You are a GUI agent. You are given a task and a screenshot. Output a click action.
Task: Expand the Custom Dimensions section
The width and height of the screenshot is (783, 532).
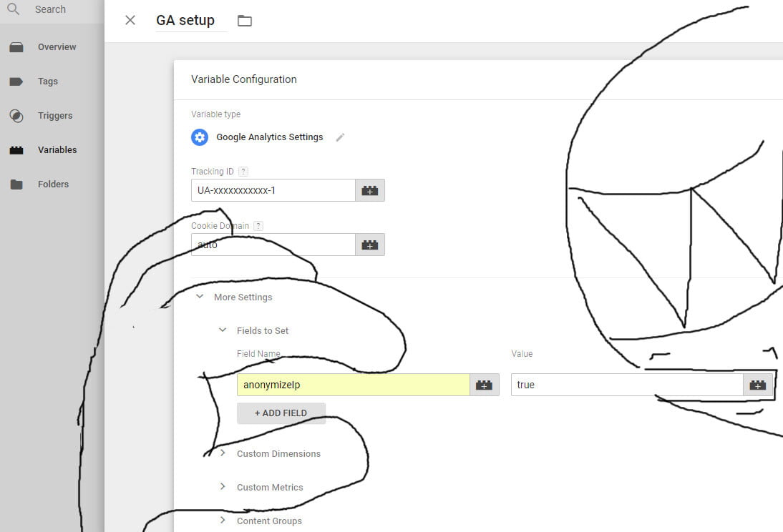click(223, 453)
